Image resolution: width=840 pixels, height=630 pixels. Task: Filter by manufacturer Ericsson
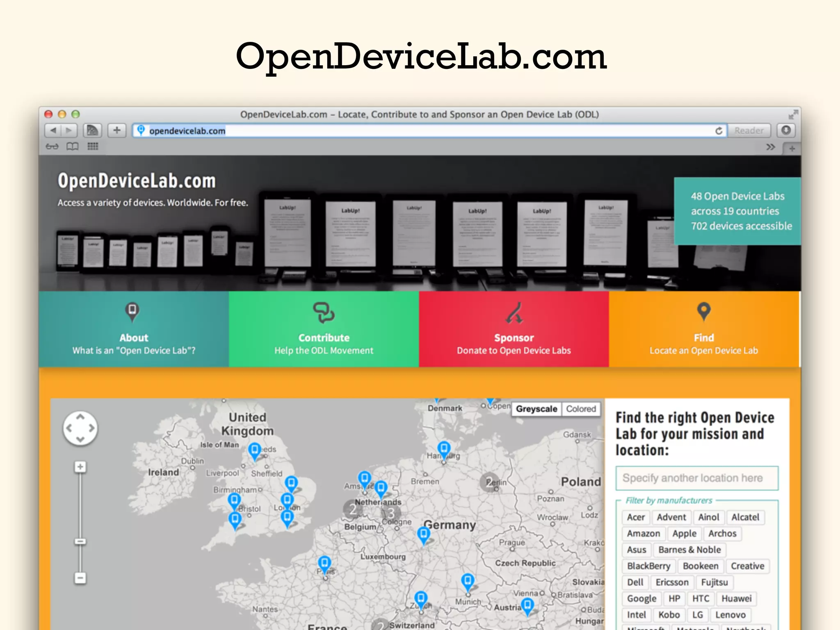point(672,582)
